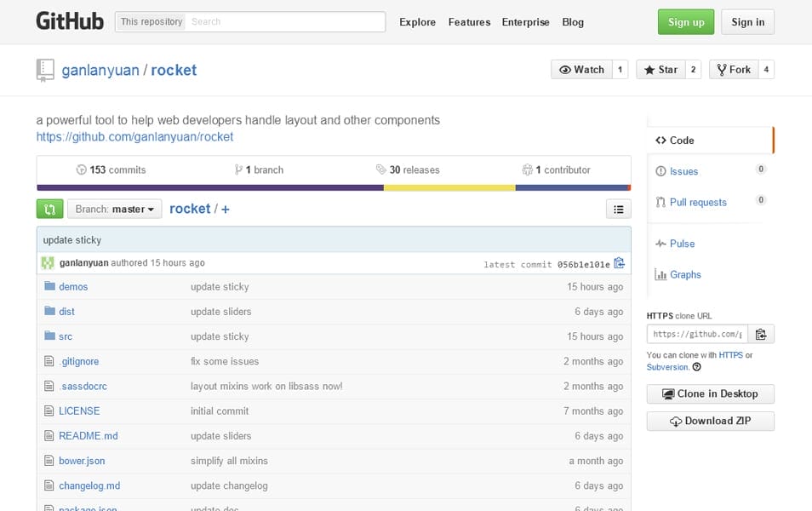Select Explore in the top navigation

point(417,22)
